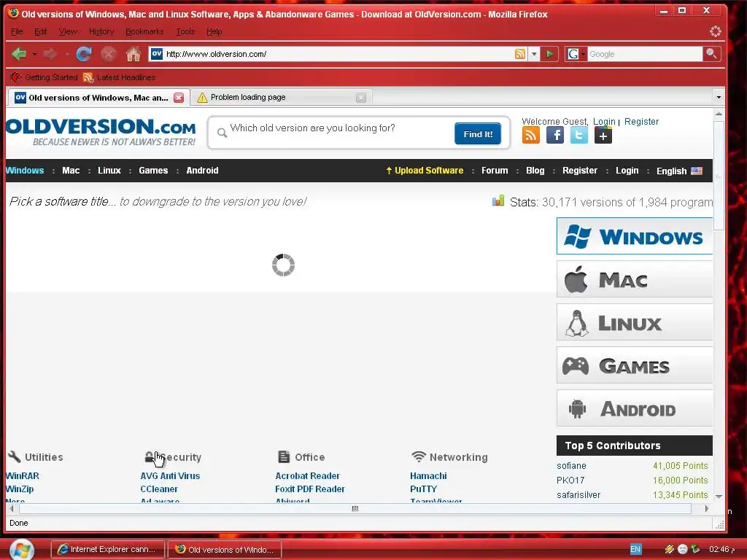Viewport: 747px width, 560px height.
Task: Click the Getting Started bookmark
Action: coord(44,77)
